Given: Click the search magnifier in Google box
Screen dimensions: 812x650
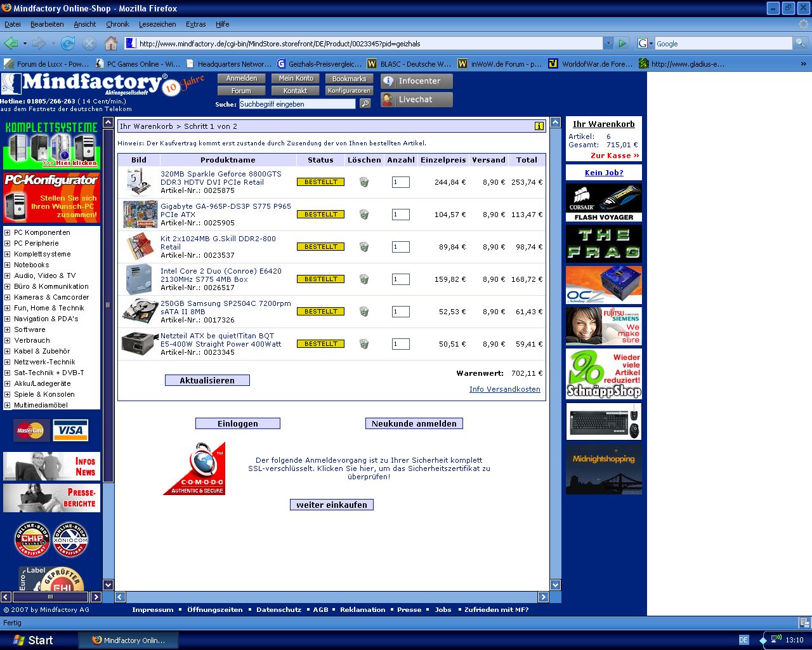Looking at the screenshot, I should (800, 43).
